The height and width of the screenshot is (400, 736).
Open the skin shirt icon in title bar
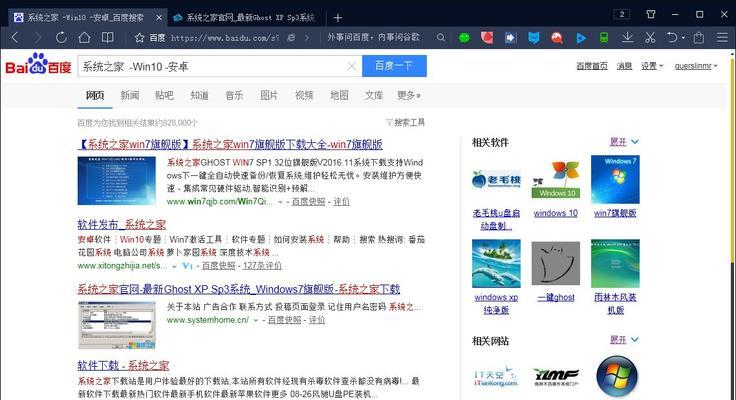651,14
